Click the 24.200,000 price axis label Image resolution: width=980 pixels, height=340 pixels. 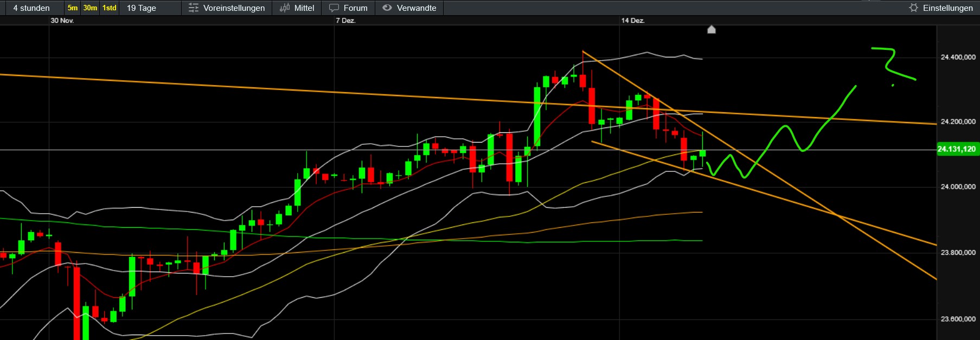(x=958, y=121)
